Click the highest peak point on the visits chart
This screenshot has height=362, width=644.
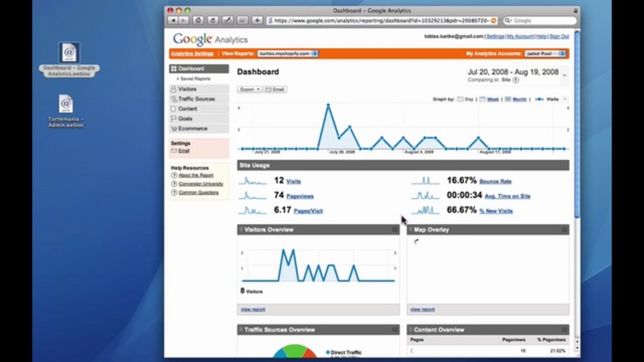pyautogui.click(x=328, y=105)
